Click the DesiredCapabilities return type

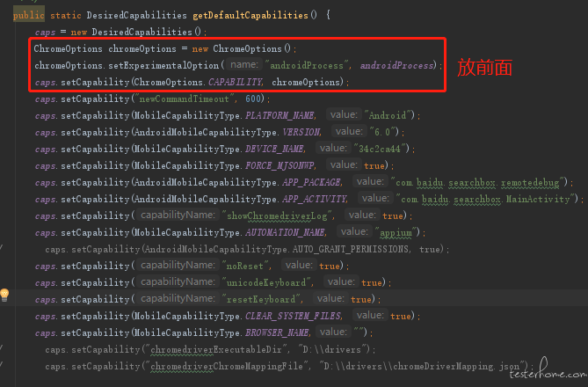coord(136,15)
